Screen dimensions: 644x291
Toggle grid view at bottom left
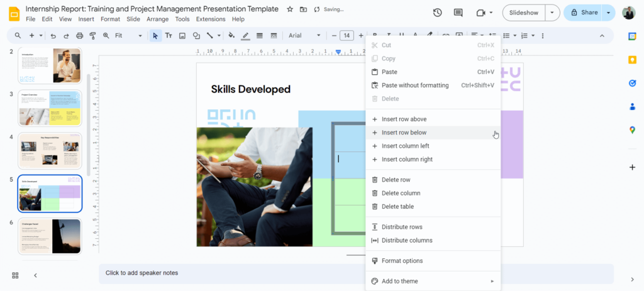click(x=15, y=275)
